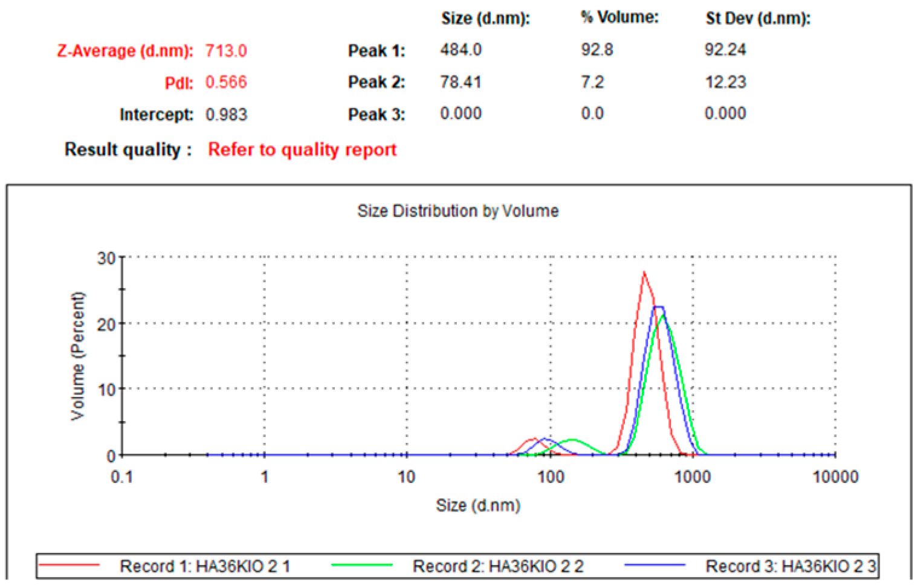Click the red Record 1 legend line

pyautogui.click(x=69, y=566)
